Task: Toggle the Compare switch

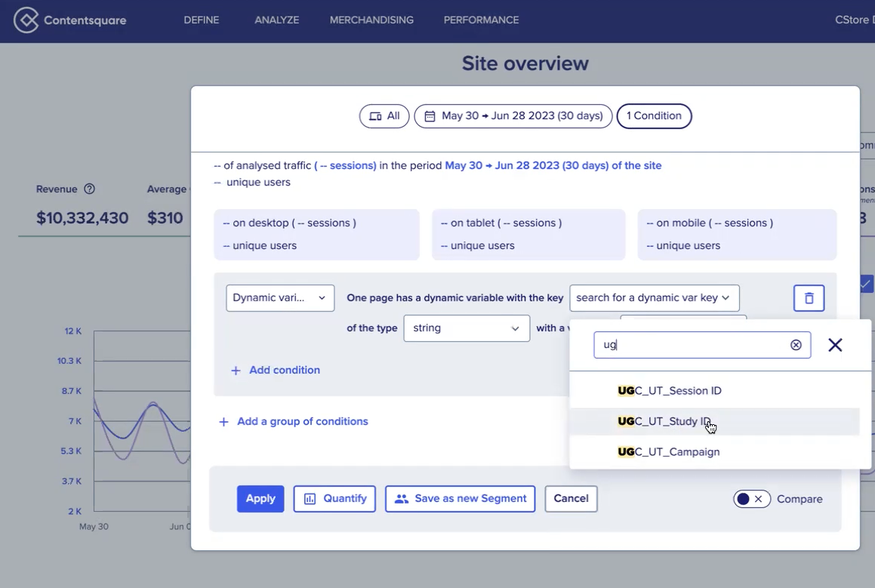Action: pos(751,499)
